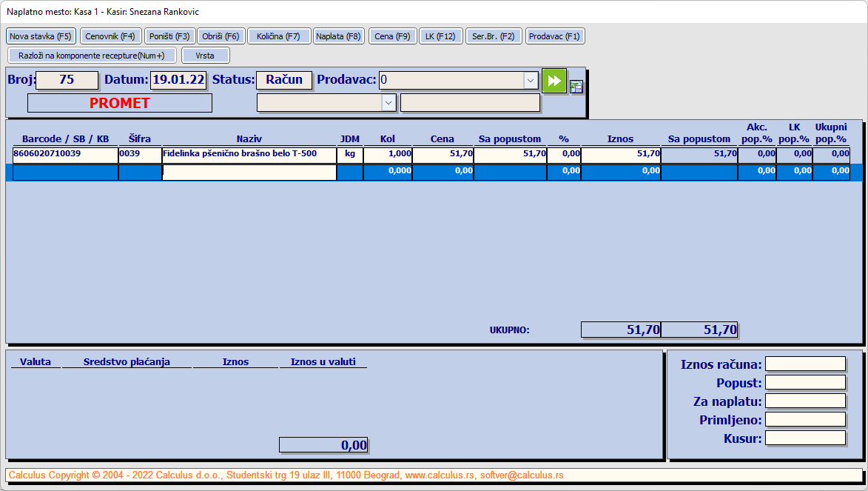
Task: Click Prodavac (F1) button
Action: tap(555, 36)
